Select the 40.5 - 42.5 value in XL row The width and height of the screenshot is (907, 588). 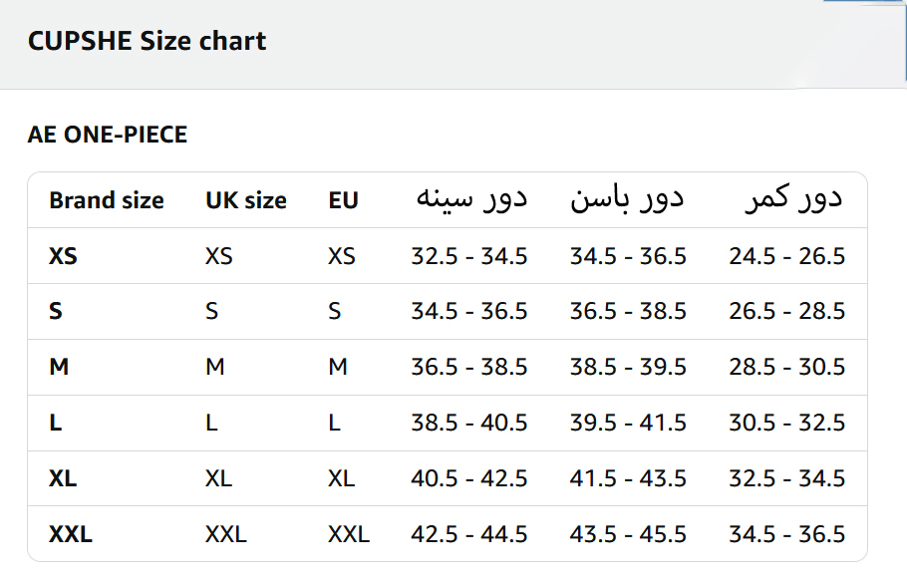(x=469, y=478)
